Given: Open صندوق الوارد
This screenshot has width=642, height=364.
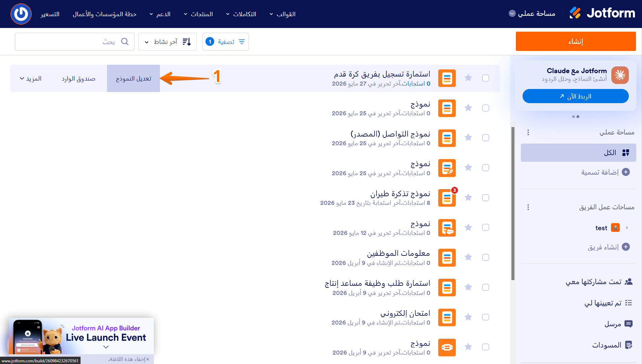Looking at the screenshot, I should point(78,79).
